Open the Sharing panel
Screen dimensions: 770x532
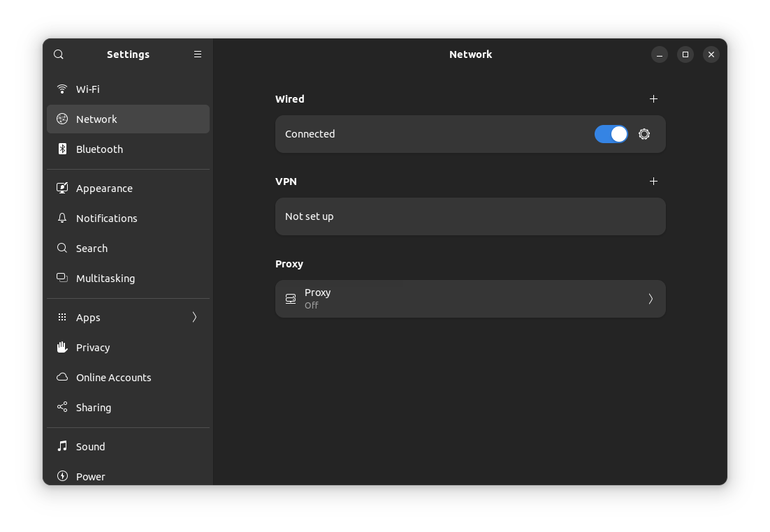(x=128, y=407)
